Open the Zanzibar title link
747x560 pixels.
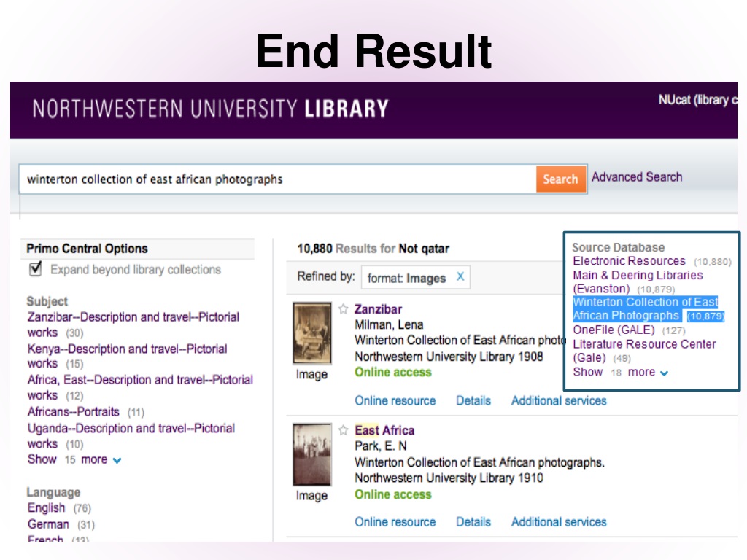[379, 309]
